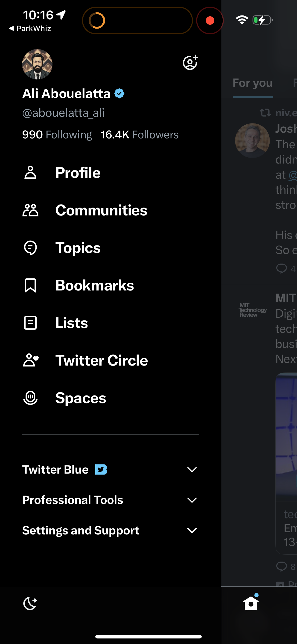The height and width of the screenshot is (644, 297).
Task: Open the Spaces icon
Action: tap(30, 398)
